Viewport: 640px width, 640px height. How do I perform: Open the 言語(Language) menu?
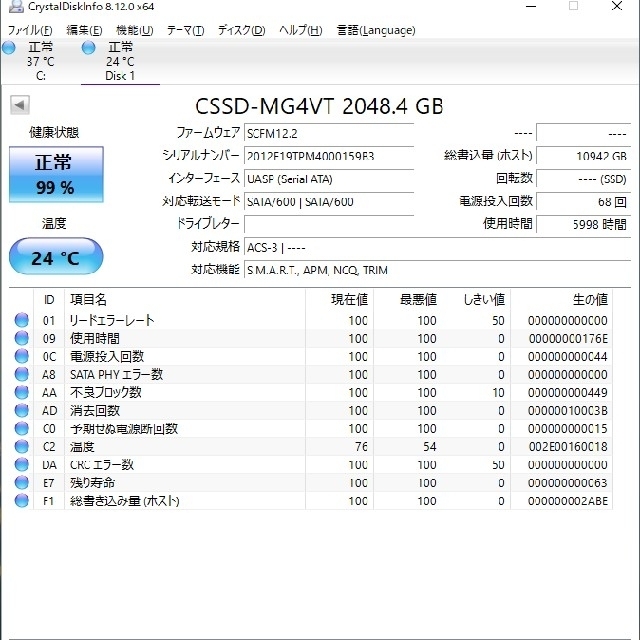(x=376, y=30)
